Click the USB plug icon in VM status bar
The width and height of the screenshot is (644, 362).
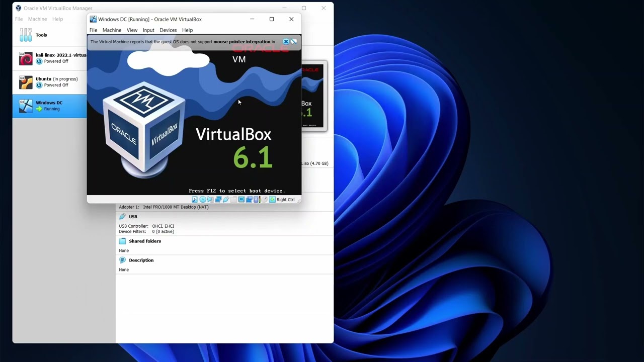click(x=226, y=200)
